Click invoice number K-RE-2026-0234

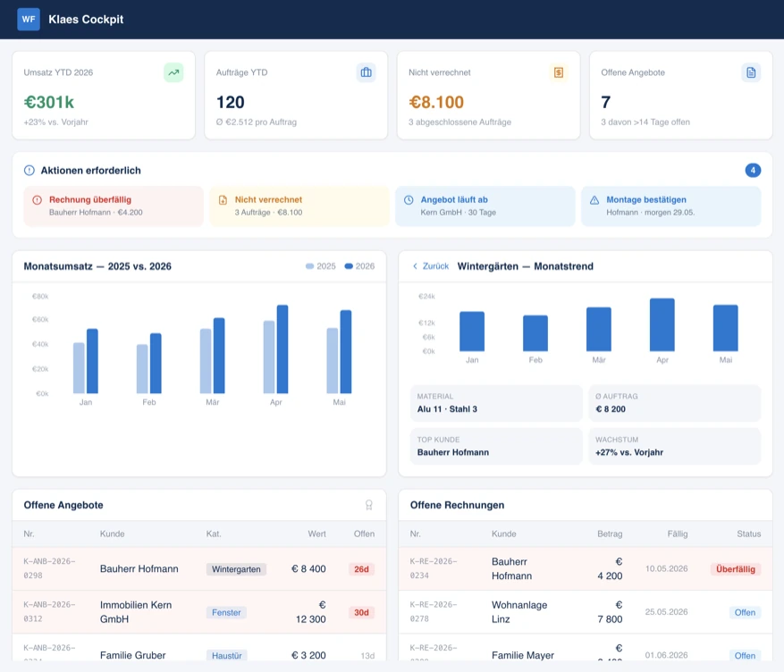pyautogui.click(x=434, y=568)
